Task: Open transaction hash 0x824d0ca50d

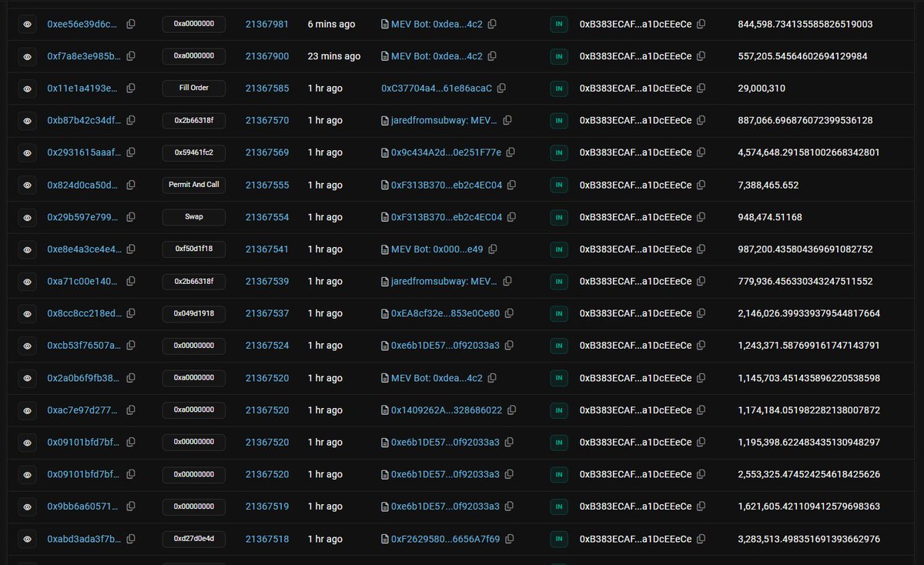Action: pyautogui.click(x=82, y=186)
